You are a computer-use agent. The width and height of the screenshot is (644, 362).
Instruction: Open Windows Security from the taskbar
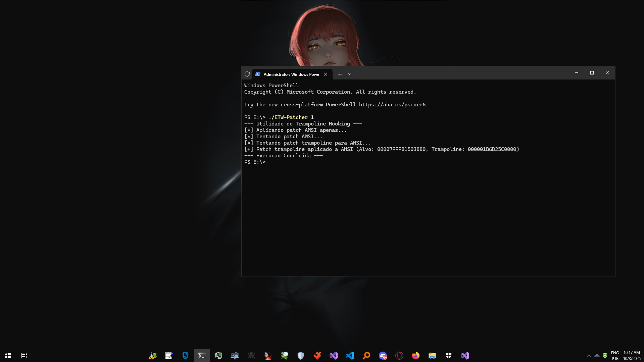(449, 356)
